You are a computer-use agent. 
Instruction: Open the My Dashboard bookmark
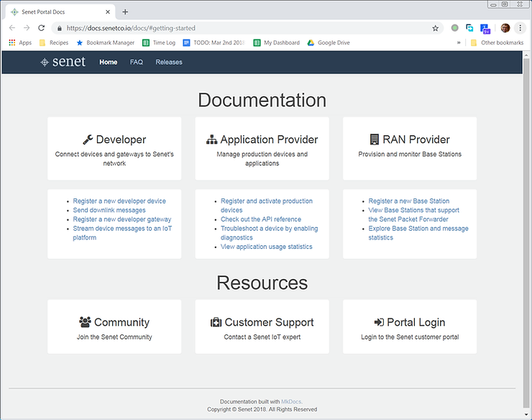(x=277, y=42)
